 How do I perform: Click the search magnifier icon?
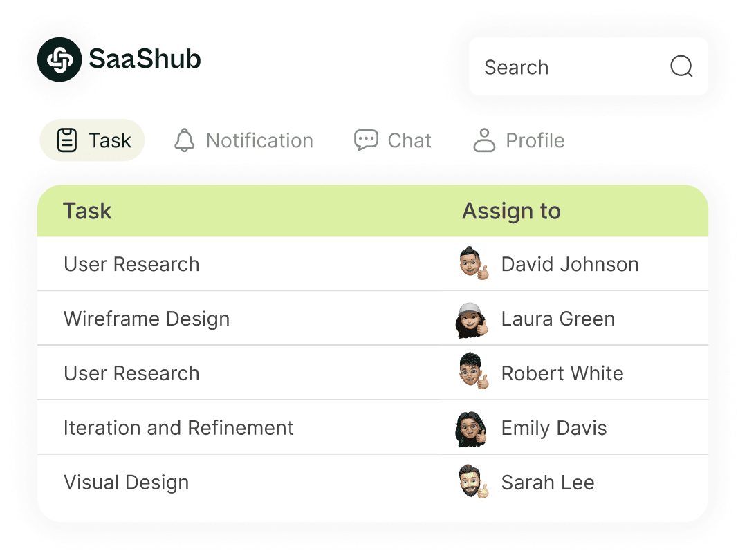(681, 66)
